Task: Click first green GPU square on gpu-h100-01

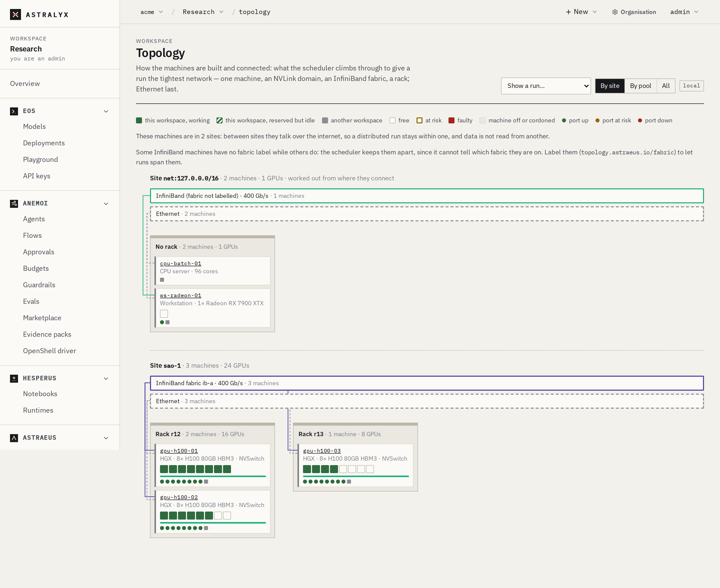Action: tap(164, 469)
